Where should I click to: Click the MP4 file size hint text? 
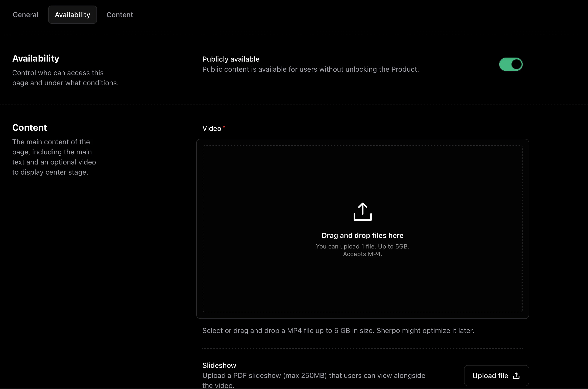point(362,250)
